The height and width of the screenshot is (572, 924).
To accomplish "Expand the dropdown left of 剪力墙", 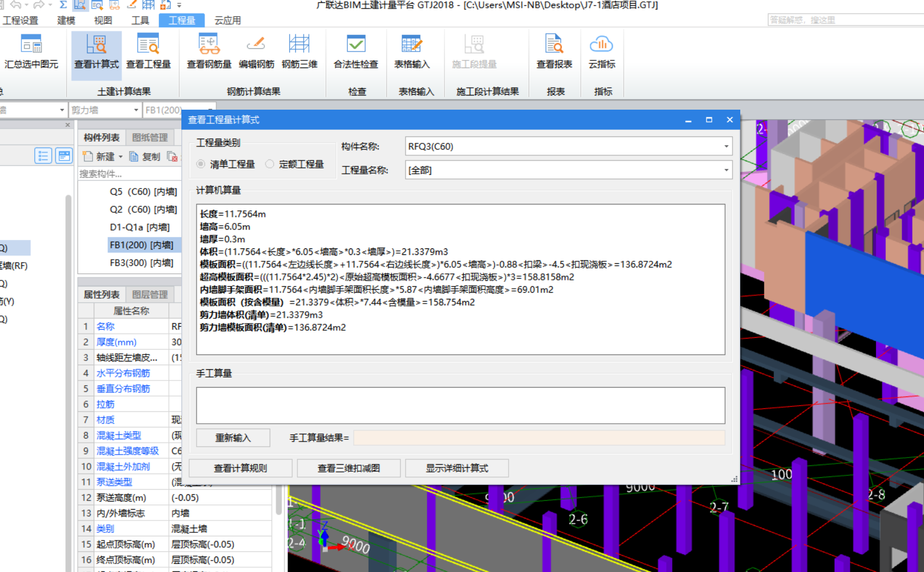I will (62, 110).
